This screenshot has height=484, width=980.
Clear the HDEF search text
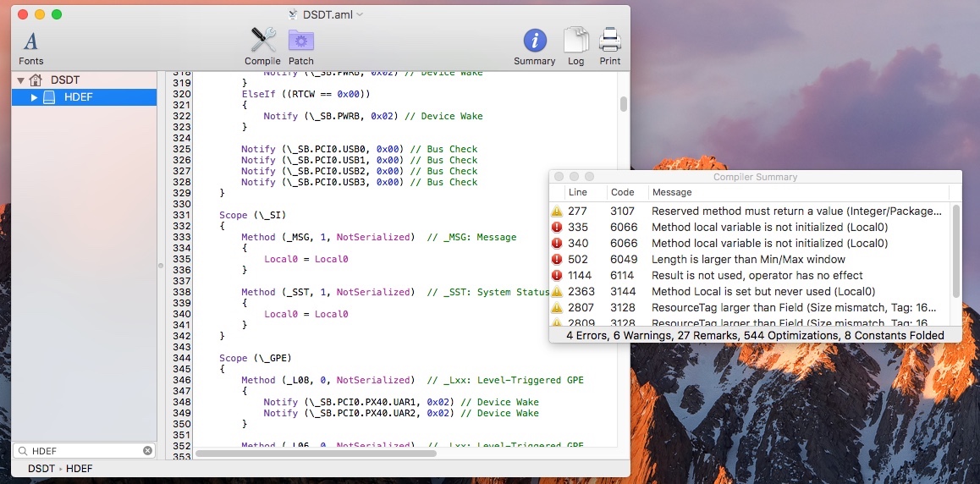[x=147, y=451]
